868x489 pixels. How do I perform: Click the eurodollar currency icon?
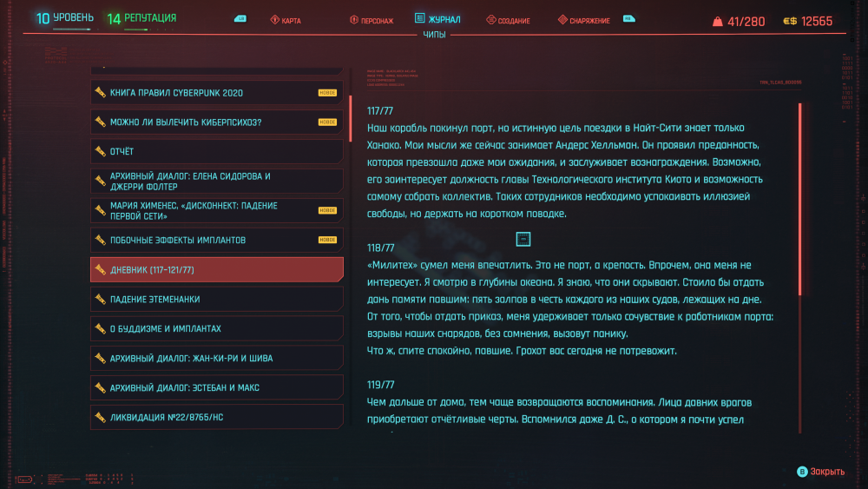click(x=789, y=21)
